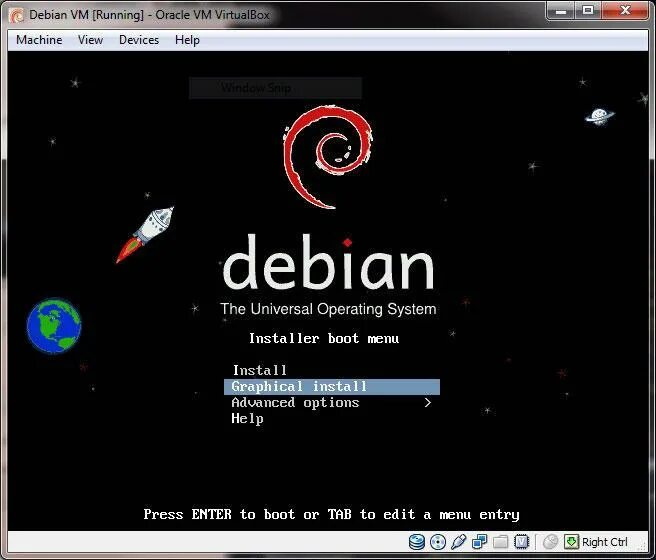Image resolution: width=656 pixels, height=560 pixels.
Task: Click the mouse integration status icon
Action: tap(550, 542)
